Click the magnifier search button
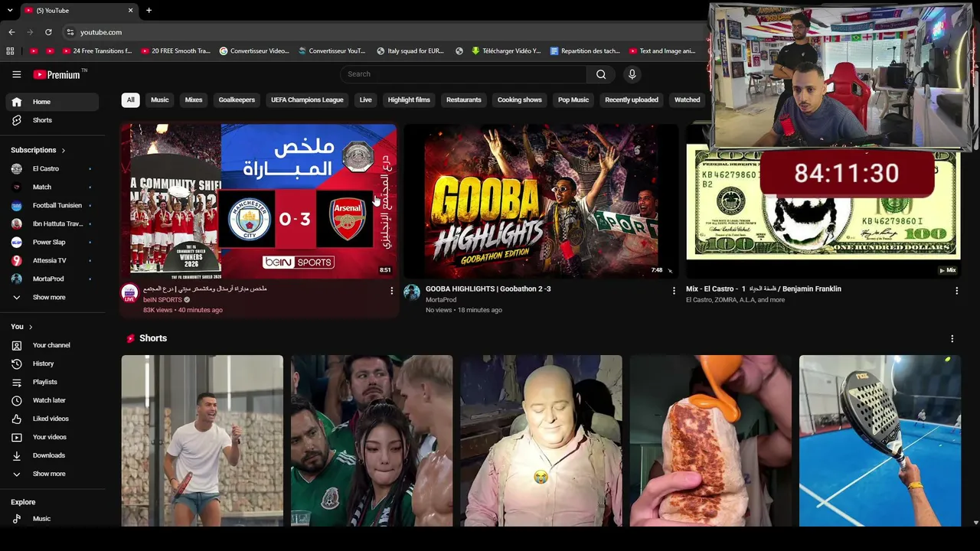 click(601, 74)
